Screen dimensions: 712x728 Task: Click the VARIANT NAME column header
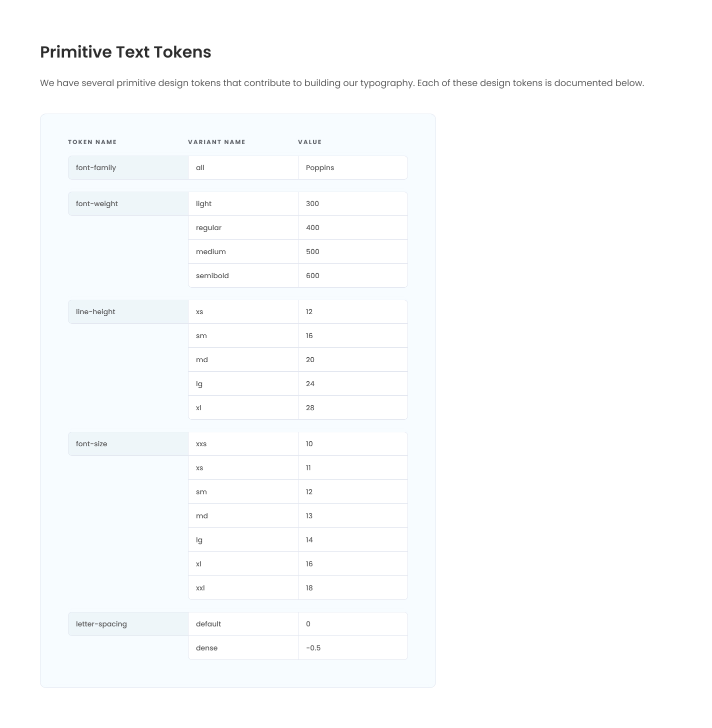(217, 142)
